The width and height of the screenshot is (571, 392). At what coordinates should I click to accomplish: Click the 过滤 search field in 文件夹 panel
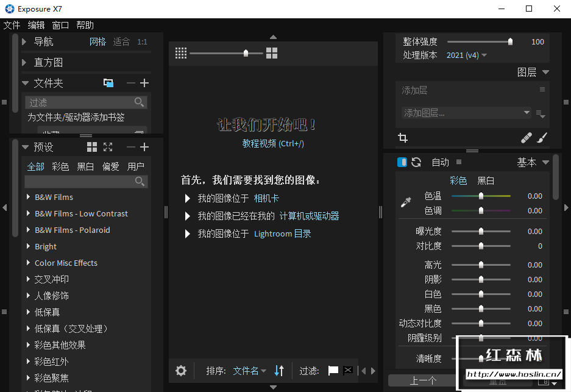(x=79, y=101)
